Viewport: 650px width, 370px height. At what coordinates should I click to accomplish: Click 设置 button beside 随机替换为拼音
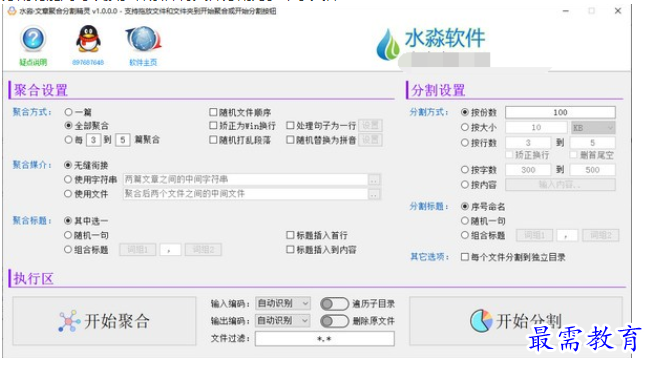[x=370, y=140]
